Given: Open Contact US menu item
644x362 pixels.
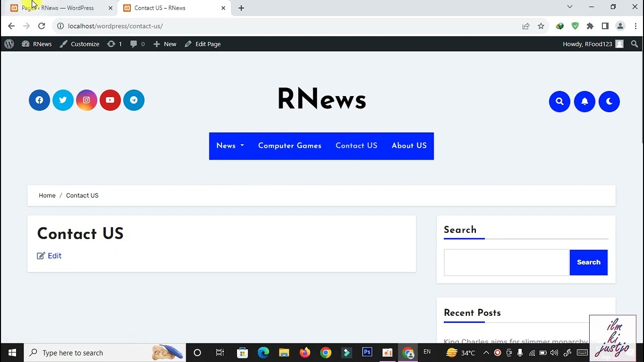Looking at the screenshot, I should pyautogui.click(x=356, y=146).
